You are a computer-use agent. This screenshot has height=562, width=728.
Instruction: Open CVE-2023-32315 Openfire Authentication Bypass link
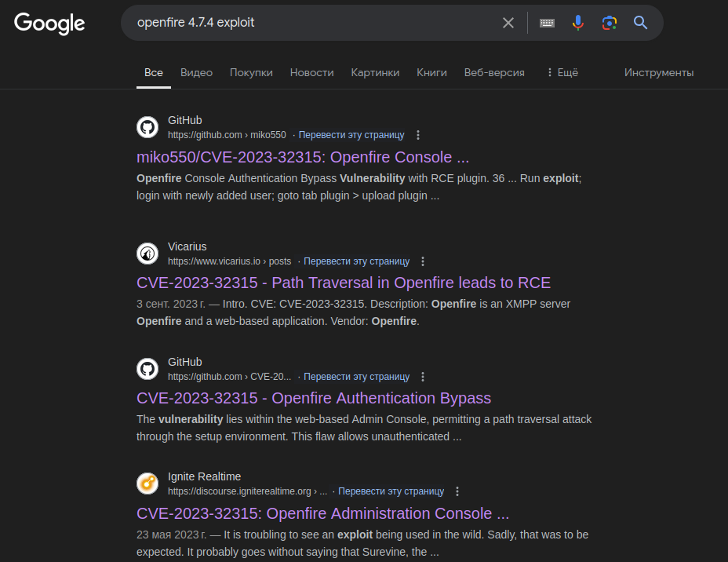pos(314,398)
